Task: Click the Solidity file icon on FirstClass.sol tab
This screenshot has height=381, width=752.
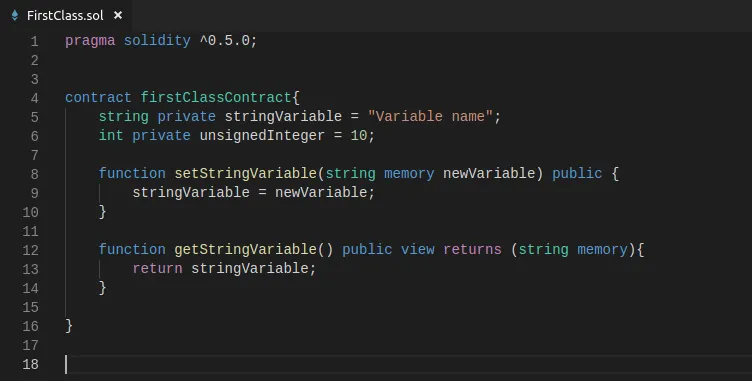Action: [15, 15]
